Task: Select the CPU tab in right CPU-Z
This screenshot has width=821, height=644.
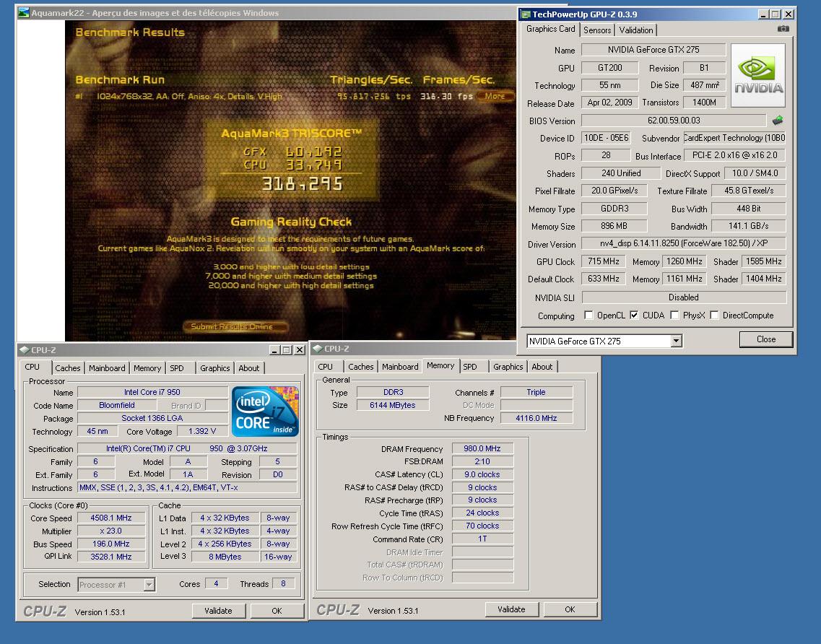Action: click(325, 367)
